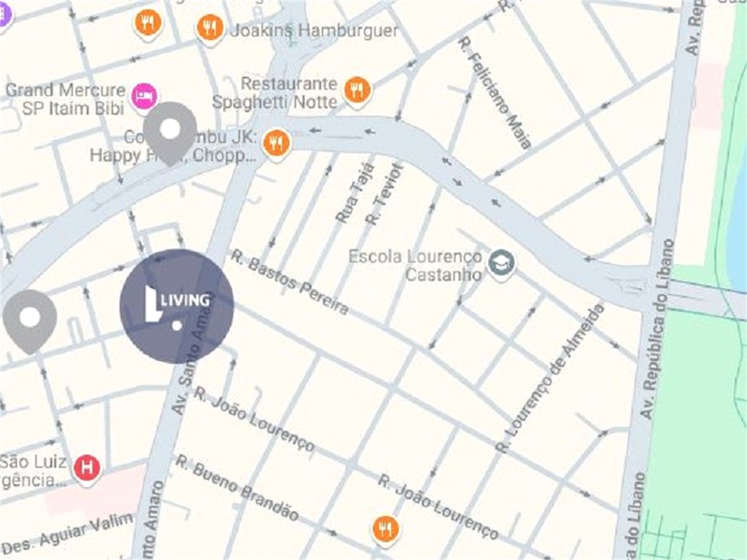Click the Restaurante Spaghetti Notte label
747x560 pixels.
[x=275, y=93]
